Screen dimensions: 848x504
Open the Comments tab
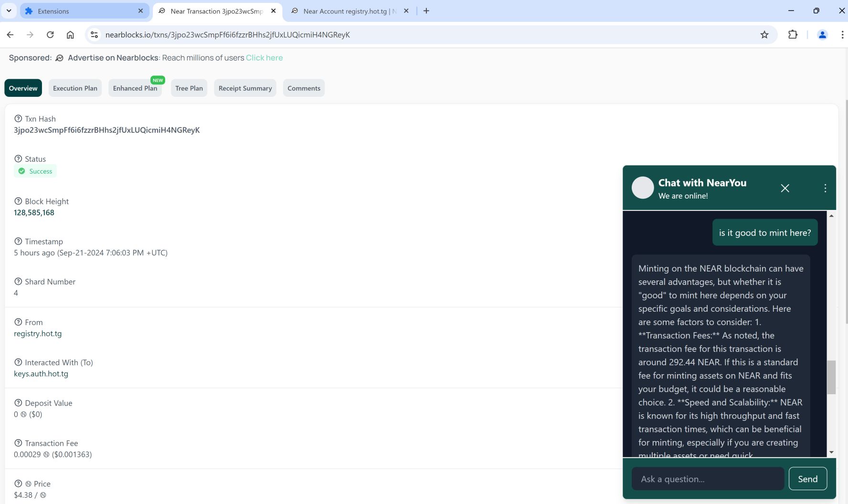304,88
